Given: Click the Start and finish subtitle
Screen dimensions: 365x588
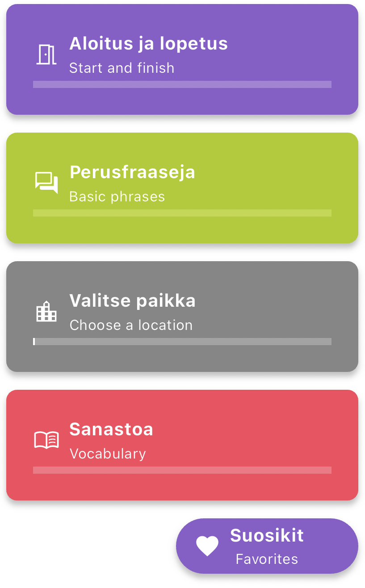Looking at the screenshot, I should [x=122, y=68].
